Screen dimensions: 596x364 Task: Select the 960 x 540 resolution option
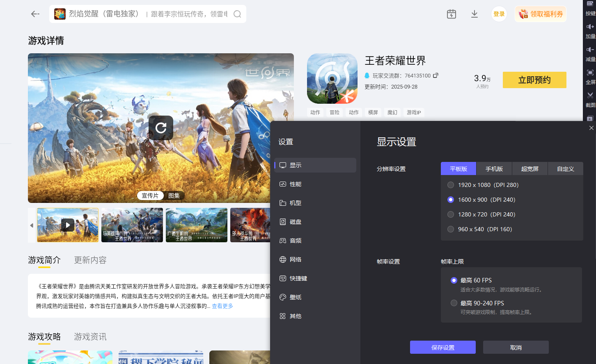point(450,229)
